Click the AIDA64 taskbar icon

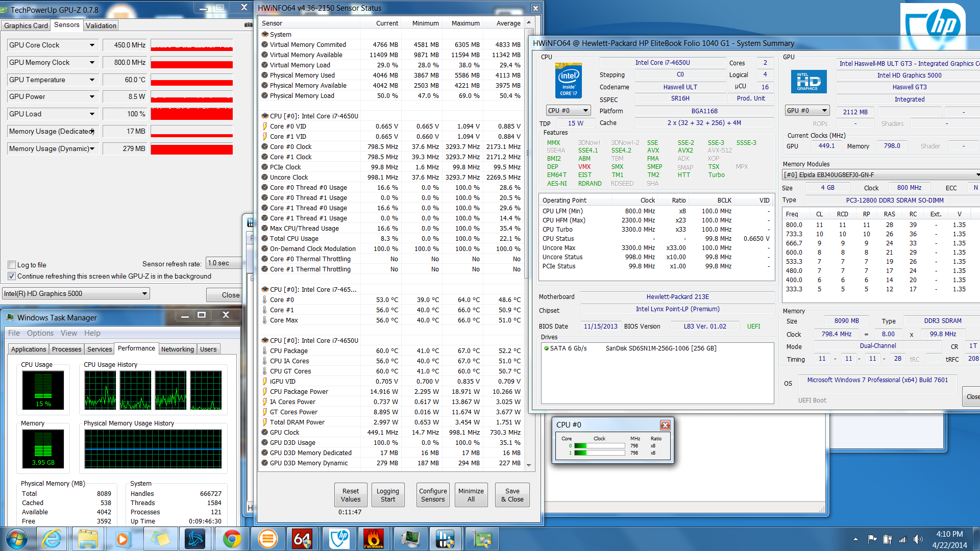click(302, 539)
